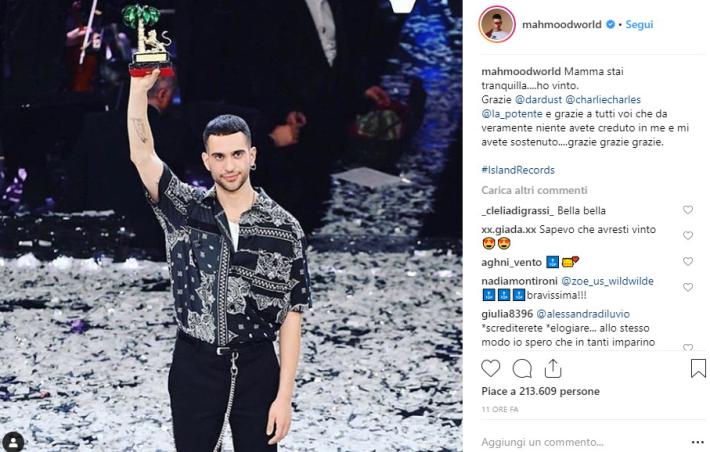Screen dimensions: 710x452
Task: View Piace a 213.609 persone list
Action: click(540, 391)
